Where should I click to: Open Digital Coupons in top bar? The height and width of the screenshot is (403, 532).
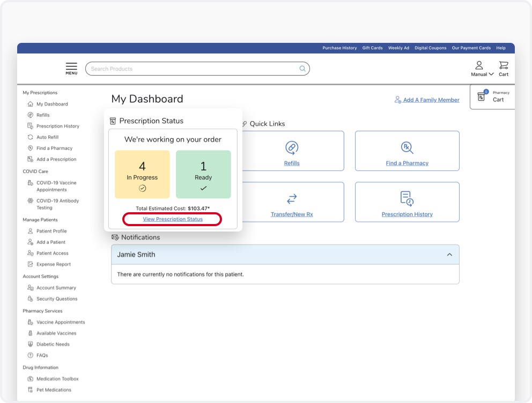coord(430,48)
